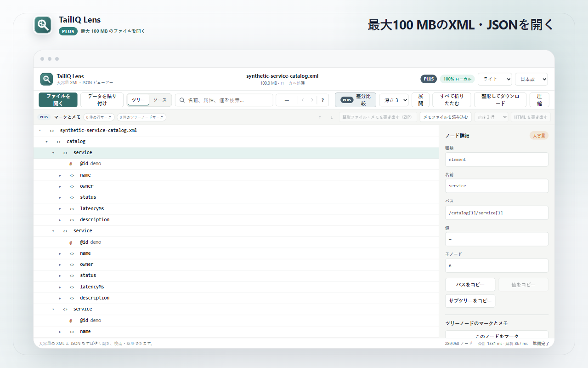Focus the 名前、属性、値を検索 search field

[224, 100]
